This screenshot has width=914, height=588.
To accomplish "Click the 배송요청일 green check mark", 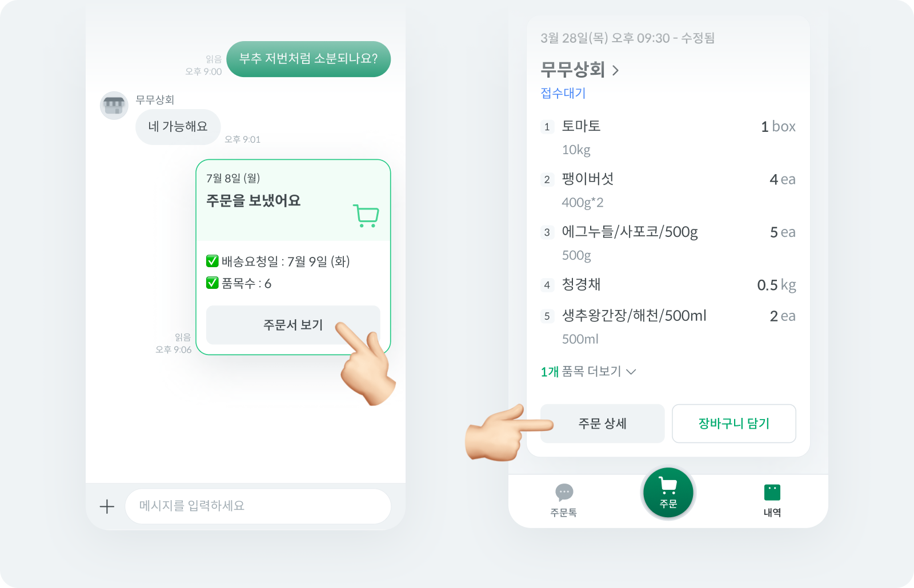I will tap(213, 261).
